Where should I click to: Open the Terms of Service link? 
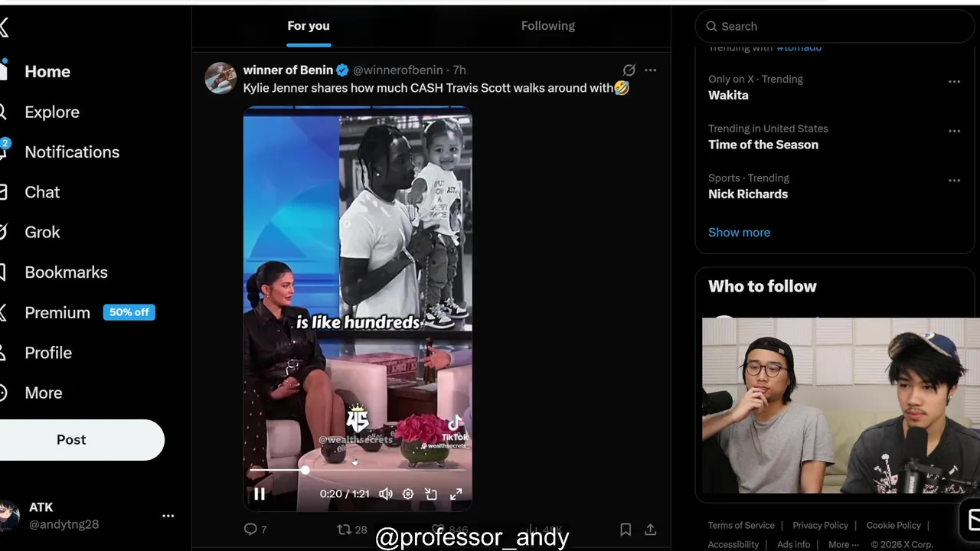click(x=740, y=525)
